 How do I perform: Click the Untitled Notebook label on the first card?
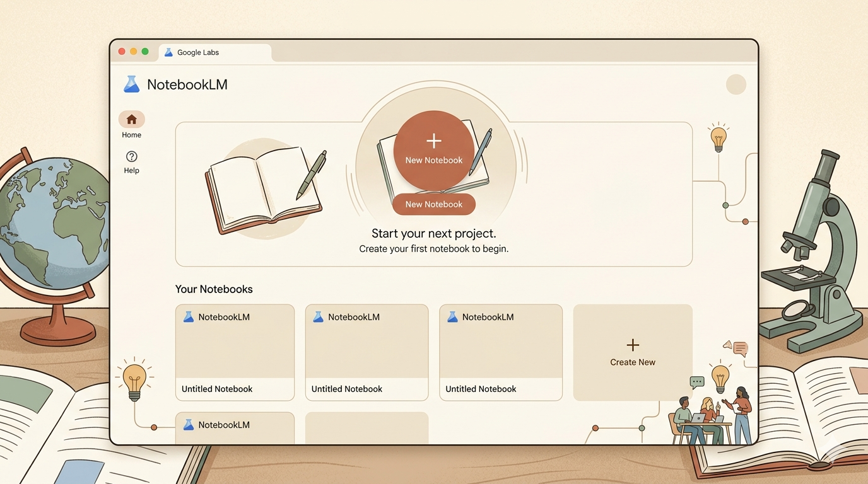pos(216,389)
